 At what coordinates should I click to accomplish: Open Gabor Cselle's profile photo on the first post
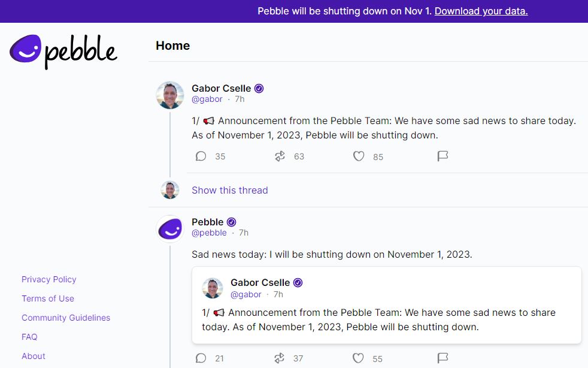(x=170, y=95)
